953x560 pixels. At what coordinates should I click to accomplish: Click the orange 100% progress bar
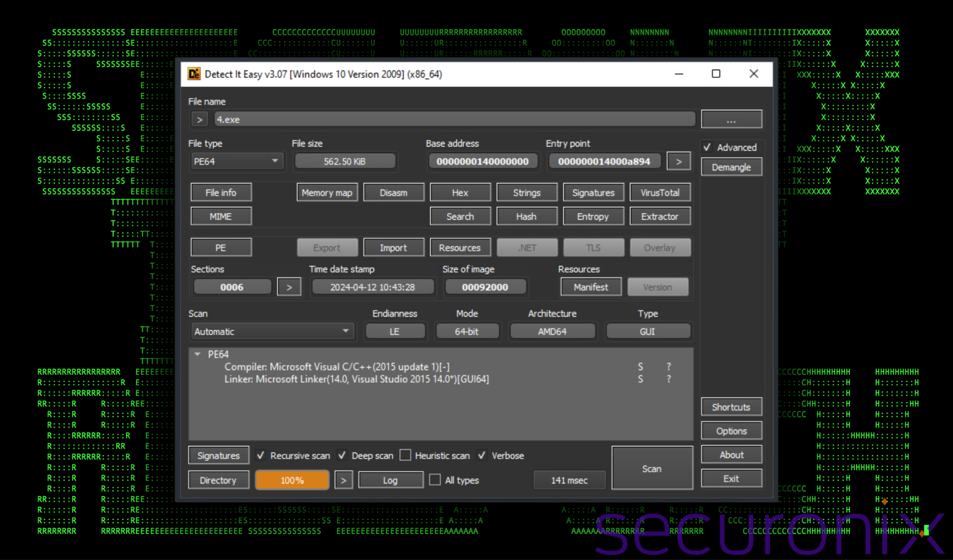pos(292,480)
